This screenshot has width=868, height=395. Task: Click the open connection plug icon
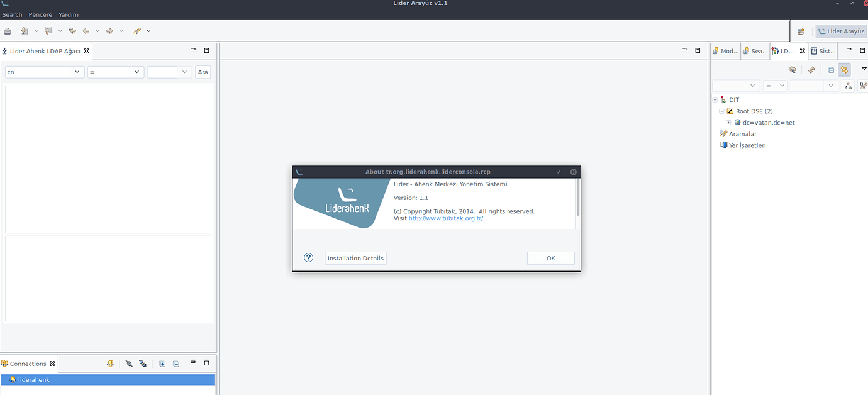(x=129, y=364)
